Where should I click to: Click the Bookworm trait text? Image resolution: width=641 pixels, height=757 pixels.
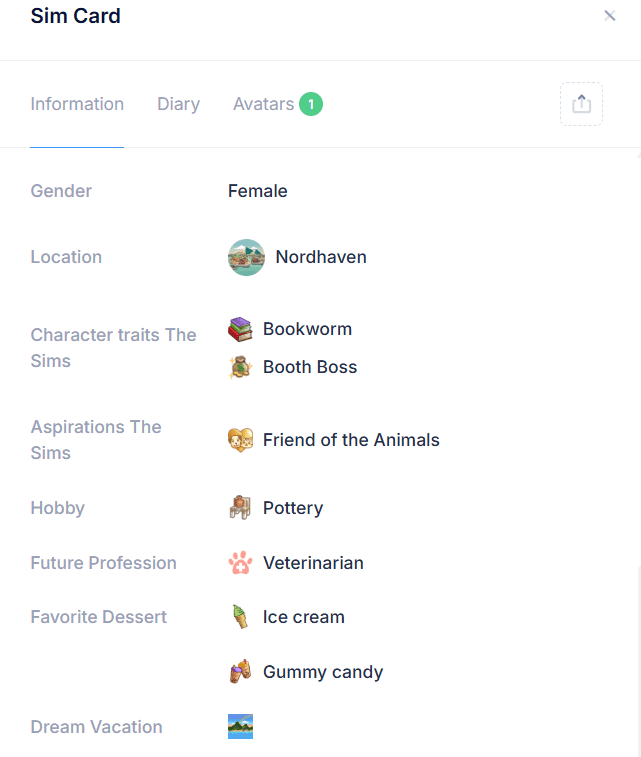click(307, 329)
